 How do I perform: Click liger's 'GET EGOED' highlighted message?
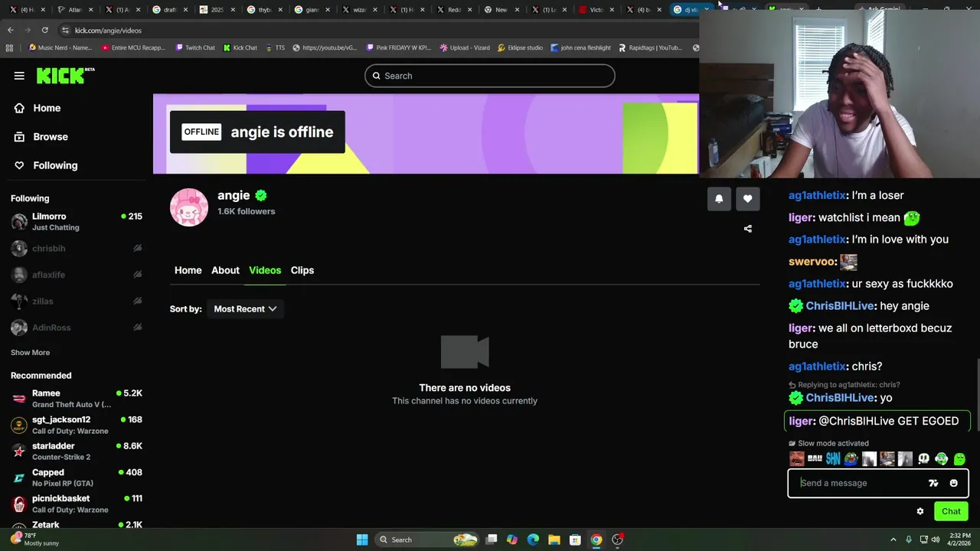(877, 421)
